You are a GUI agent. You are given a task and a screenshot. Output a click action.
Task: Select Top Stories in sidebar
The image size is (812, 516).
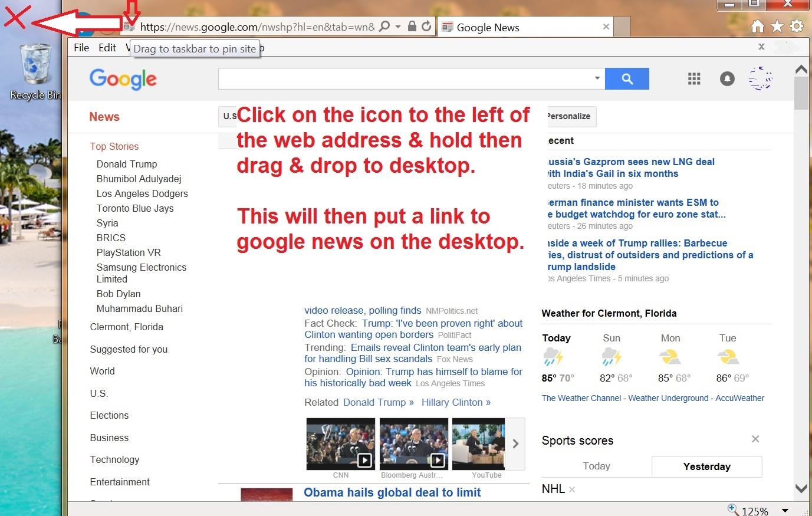[x=114, y=146]
